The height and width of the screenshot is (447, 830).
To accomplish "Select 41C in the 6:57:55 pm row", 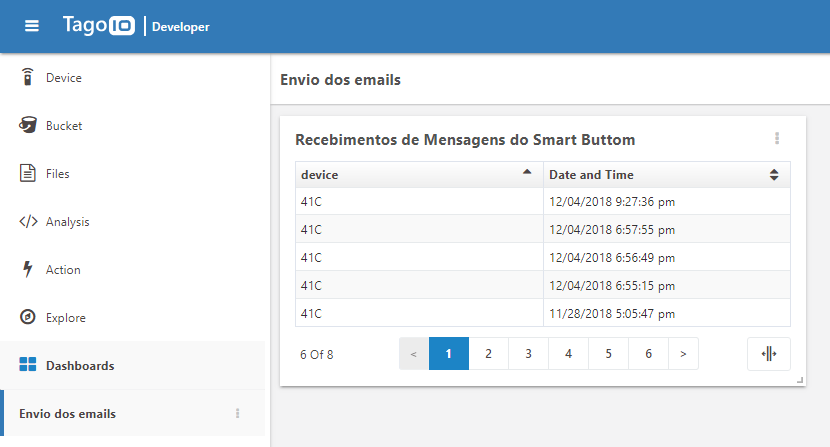I will tap(419, 229).
